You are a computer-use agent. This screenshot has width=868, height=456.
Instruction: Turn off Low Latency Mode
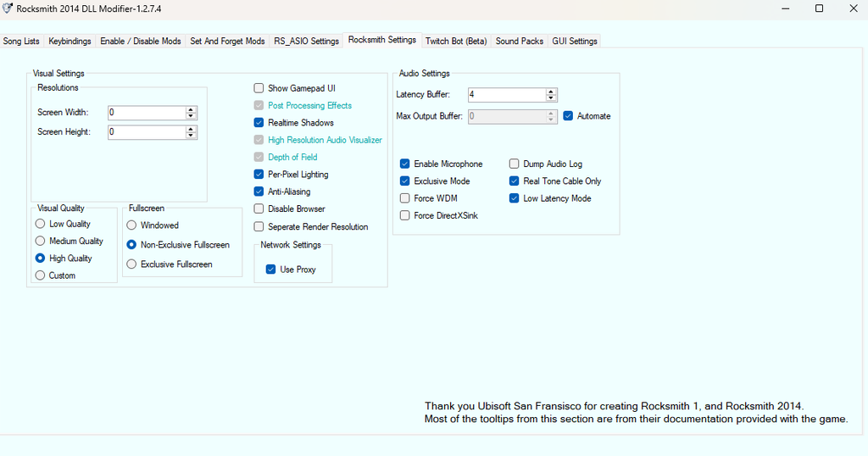(515, 198)
